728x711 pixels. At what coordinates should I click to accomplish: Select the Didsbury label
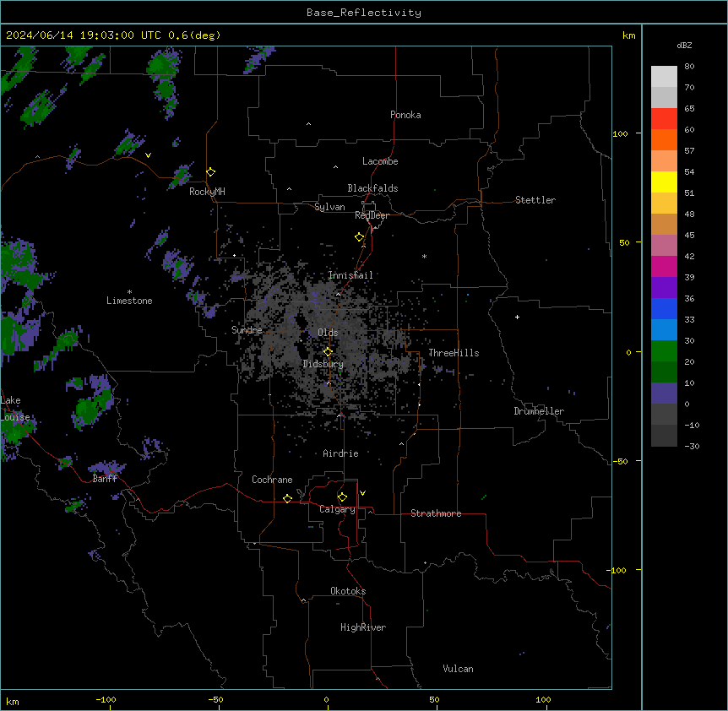[323, 364]
